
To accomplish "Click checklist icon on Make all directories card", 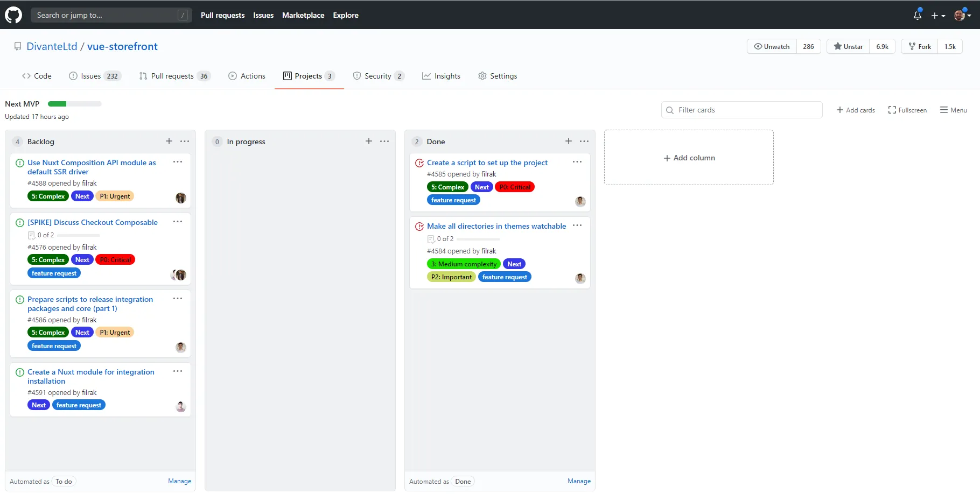I will 431,239.
